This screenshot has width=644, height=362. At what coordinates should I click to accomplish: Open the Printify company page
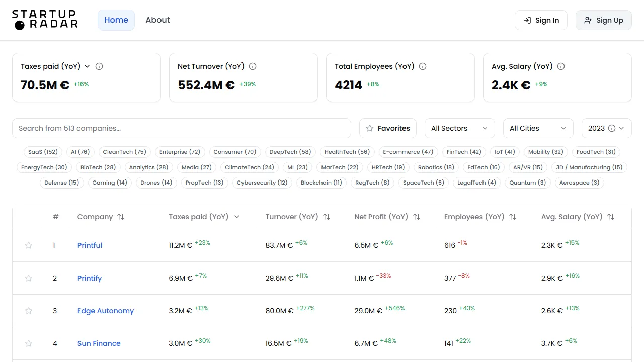pos(89,278)
